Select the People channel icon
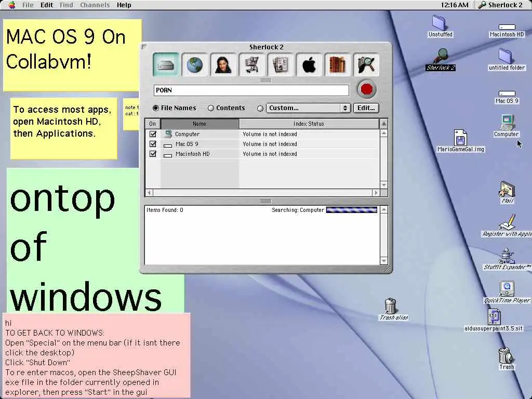Screen dimensions: 532x399 223,64
